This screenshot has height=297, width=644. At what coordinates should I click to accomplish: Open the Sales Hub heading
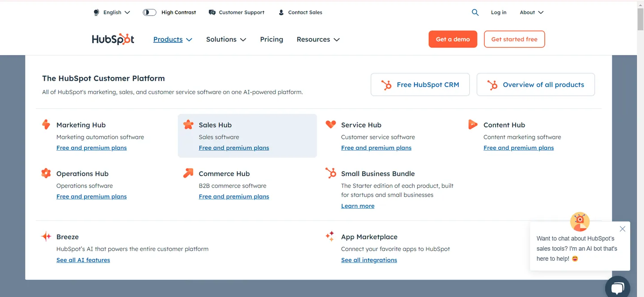(x=215, y=125)
